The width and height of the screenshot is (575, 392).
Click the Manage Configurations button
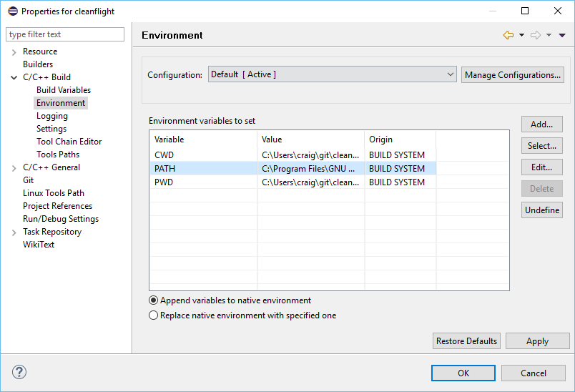[x=512, y=74]
